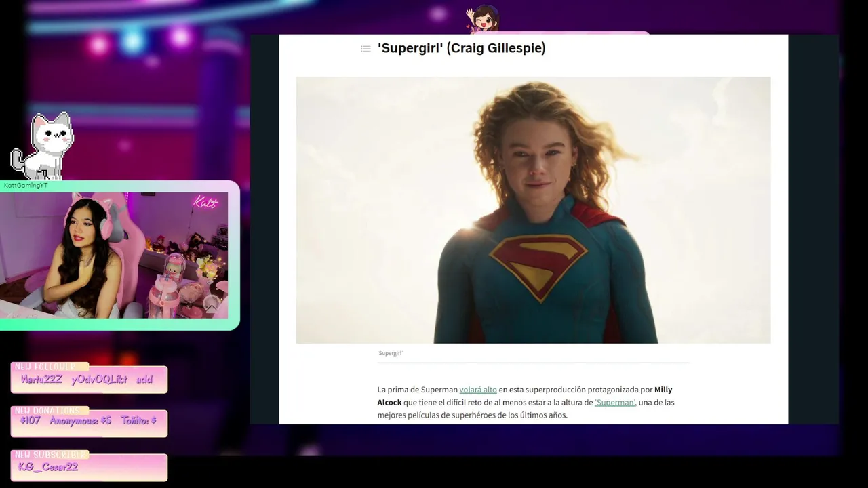
Task: Select the 'Supergirl' image caption text
Action: pos(390,353)
